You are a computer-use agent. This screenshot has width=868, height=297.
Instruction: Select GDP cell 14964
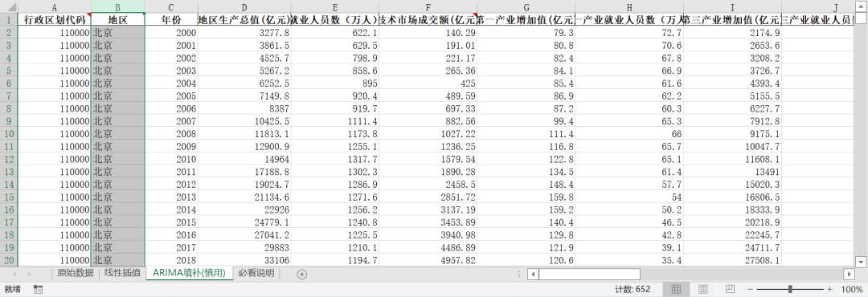[244, 159]
